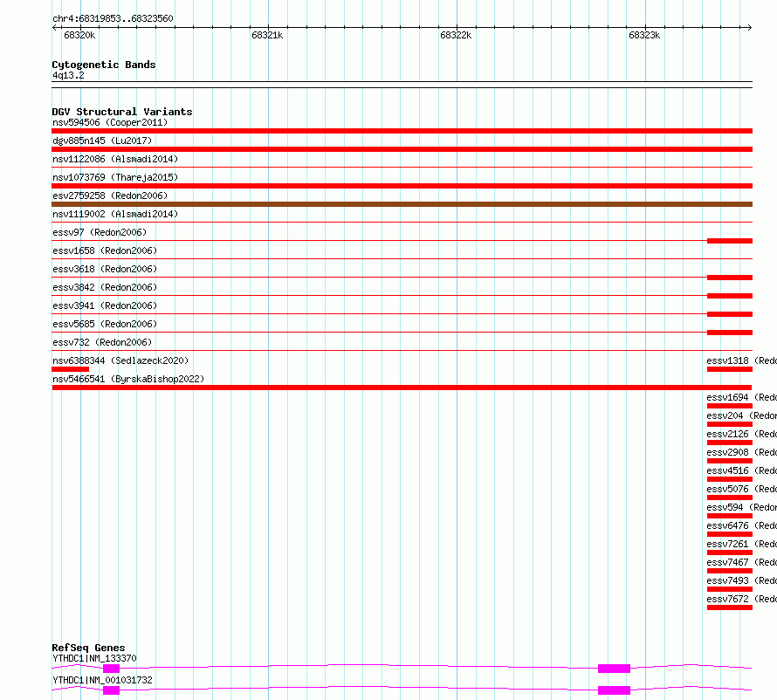The width and height of the screenshot is (777, 700).
Task: Click NM_001031732 exon box near 68323k
Action: (x=614, y=690)
